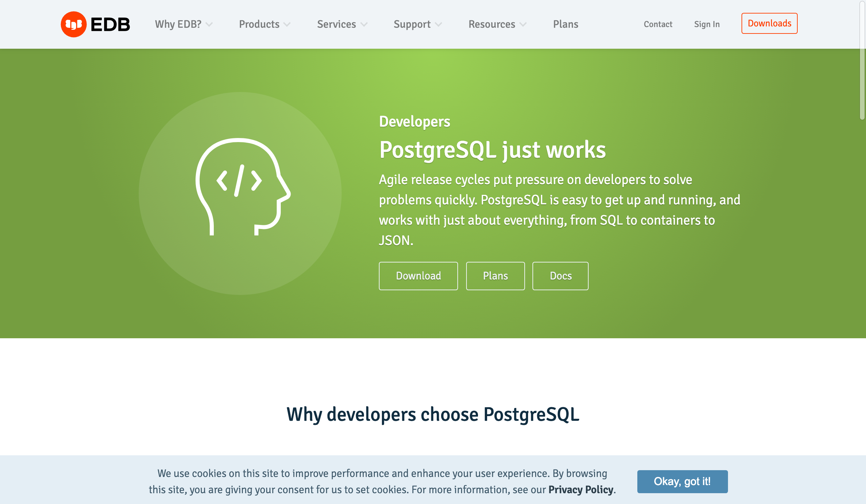Click the developer head code icon
This screenshot has height=504, width=866.
point(243,187)
